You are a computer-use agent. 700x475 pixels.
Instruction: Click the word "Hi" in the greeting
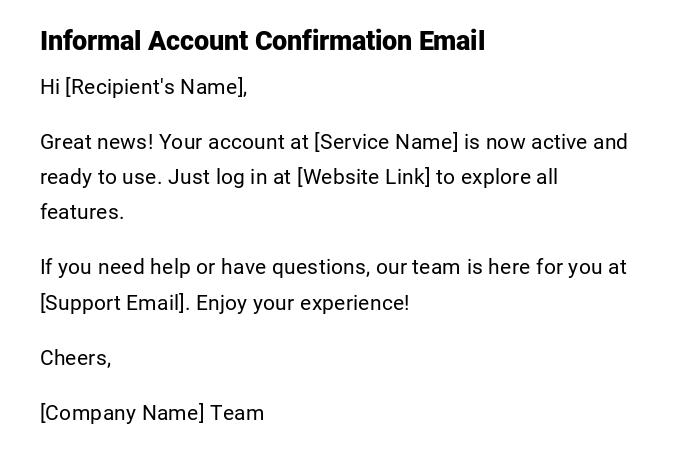coord(50,87)
